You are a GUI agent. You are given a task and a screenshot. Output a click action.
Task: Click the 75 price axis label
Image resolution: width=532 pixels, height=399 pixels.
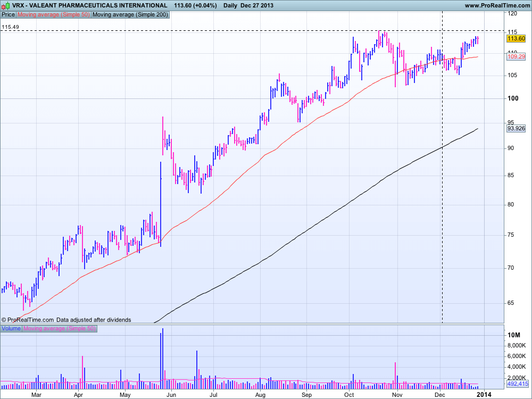point(510,235)
